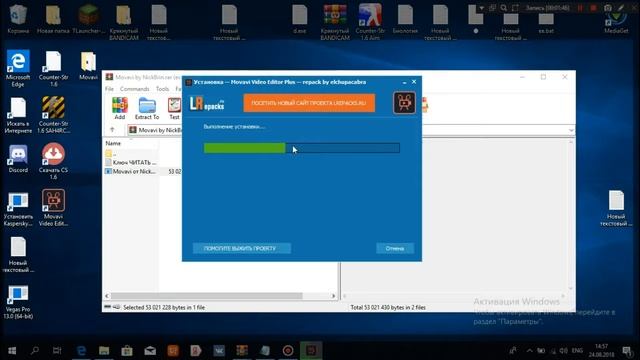Maximize the WinRAR window
Image resolution: width=640 pixels, height=360 pixels.
tap(543, 77)
